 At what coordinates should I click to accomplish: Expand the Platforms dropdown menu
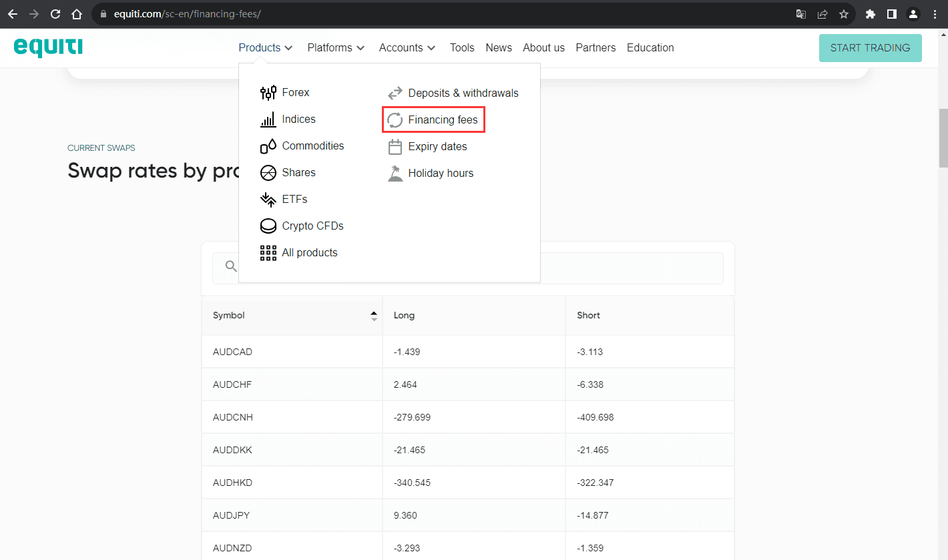336,47
